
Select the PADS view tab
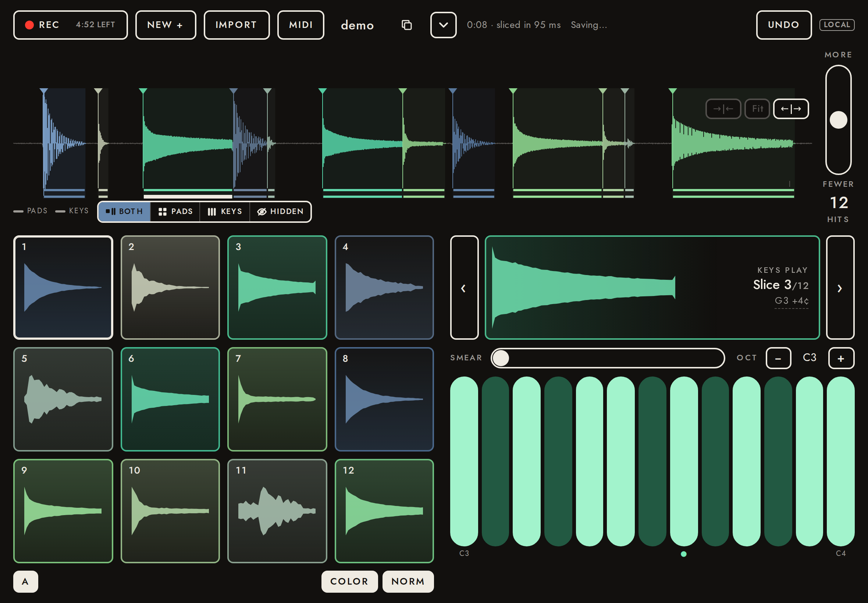[175, 211]
